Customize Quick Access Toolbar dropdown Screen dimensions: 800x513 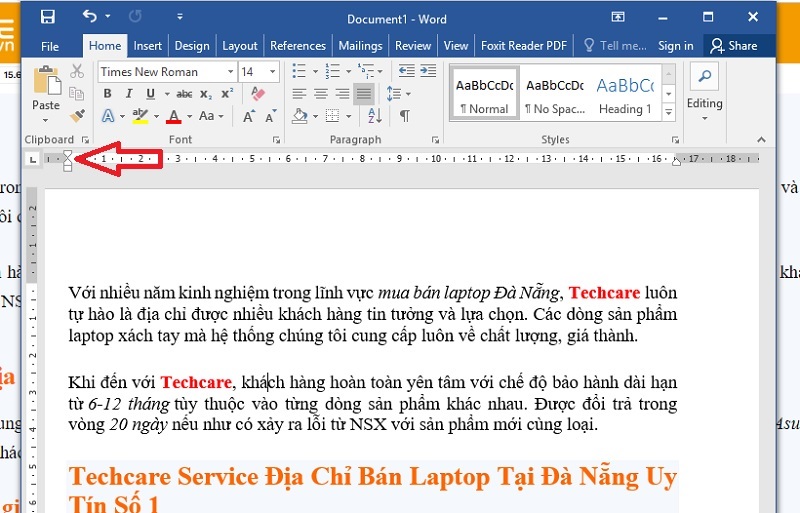180,17
